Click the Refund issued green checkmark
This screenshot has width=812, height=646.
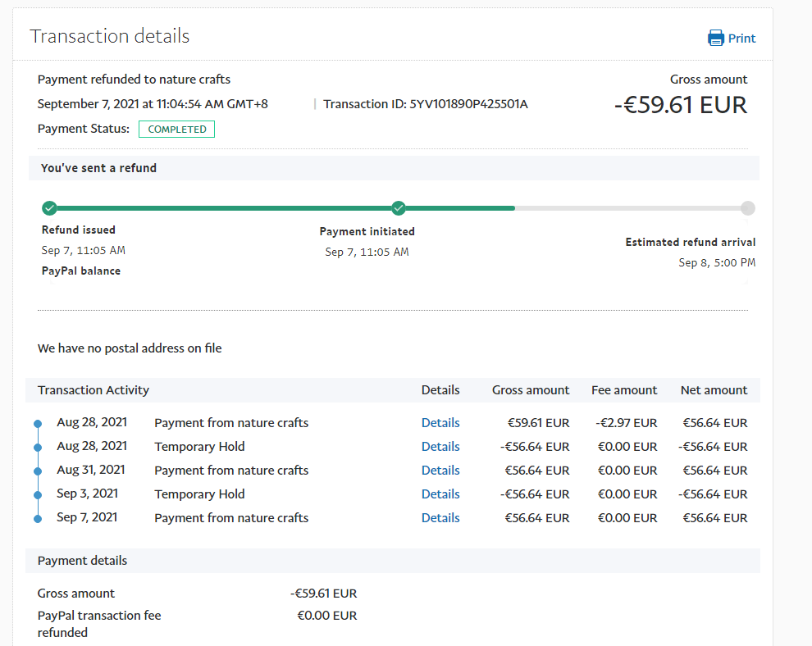(49, 207)
